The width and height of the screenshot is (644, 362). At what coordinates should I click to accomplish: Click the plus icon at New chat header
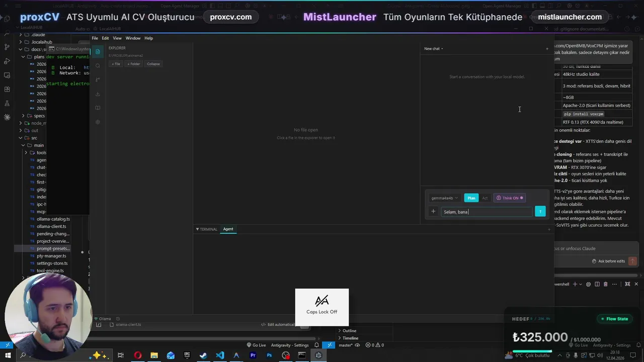click(547, 49)
